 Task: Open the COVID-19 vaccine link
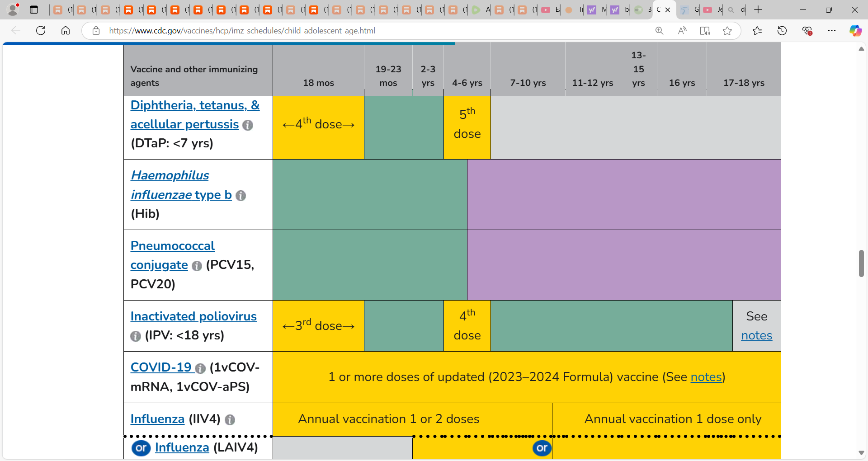click(161, 367)
